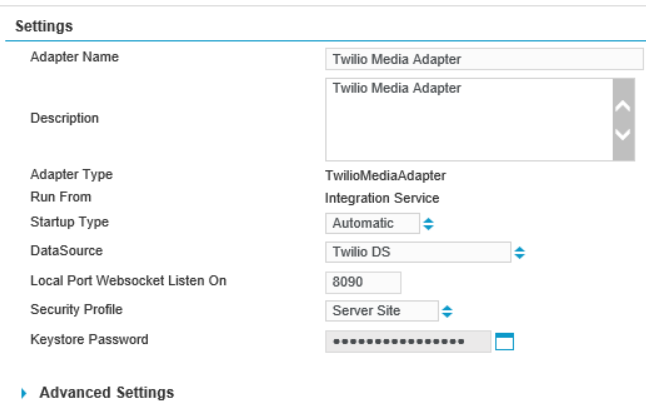Click the Startup Type spinner arrows

[x=428, y=224]
